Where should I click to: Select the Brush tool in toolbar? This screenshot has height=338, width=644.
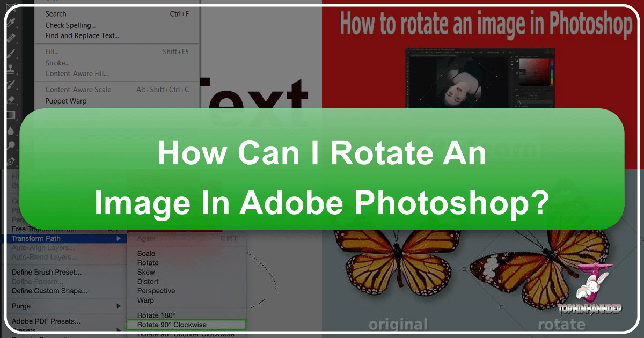coord(11,53)
